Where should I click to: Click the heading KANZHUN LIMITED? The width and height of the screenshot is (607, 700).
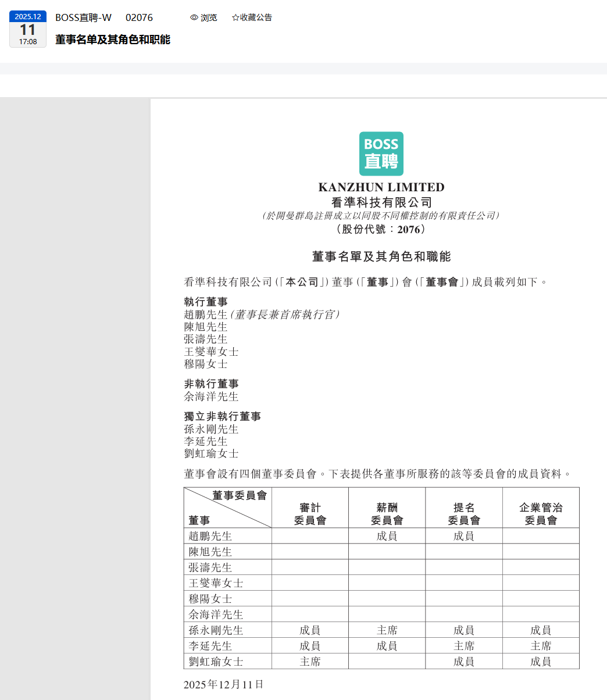(x=381, y=187)
